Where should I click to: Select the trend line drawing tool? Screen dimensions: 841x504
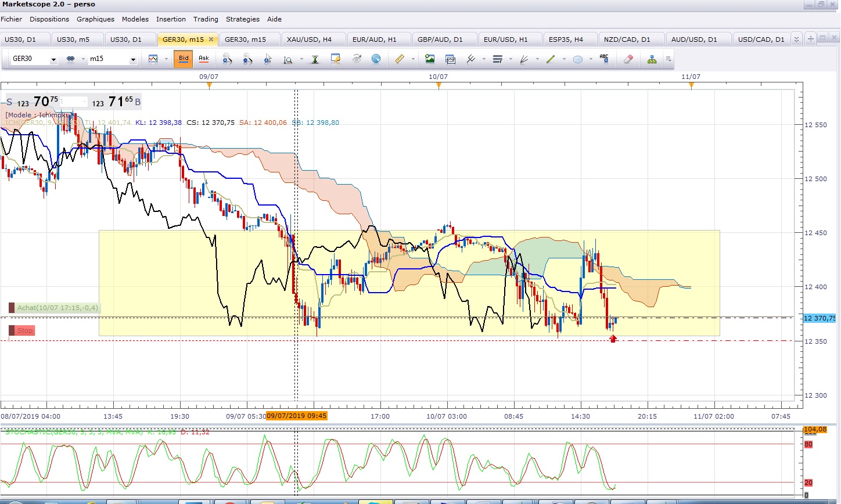[551, 59]
